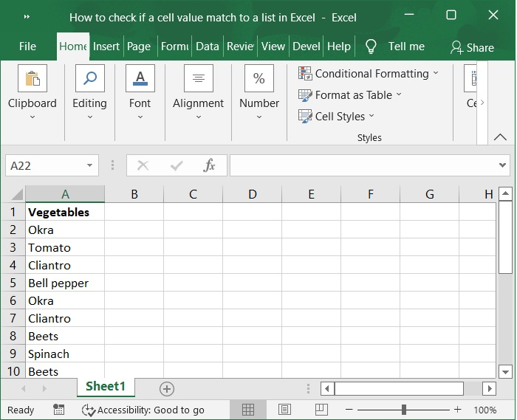Click the Share button
Viewport: 517px width, 420px height.
pyautogui.click(x=472, y=47)
